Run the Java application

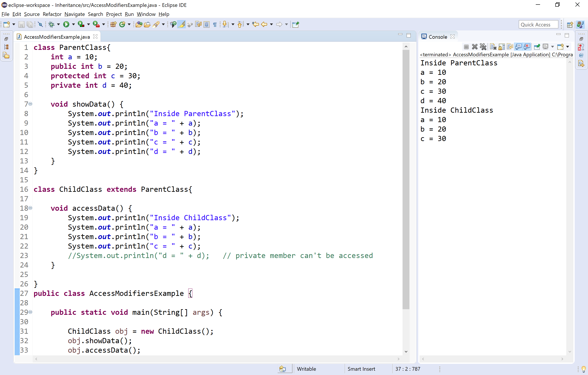(66, 25)
